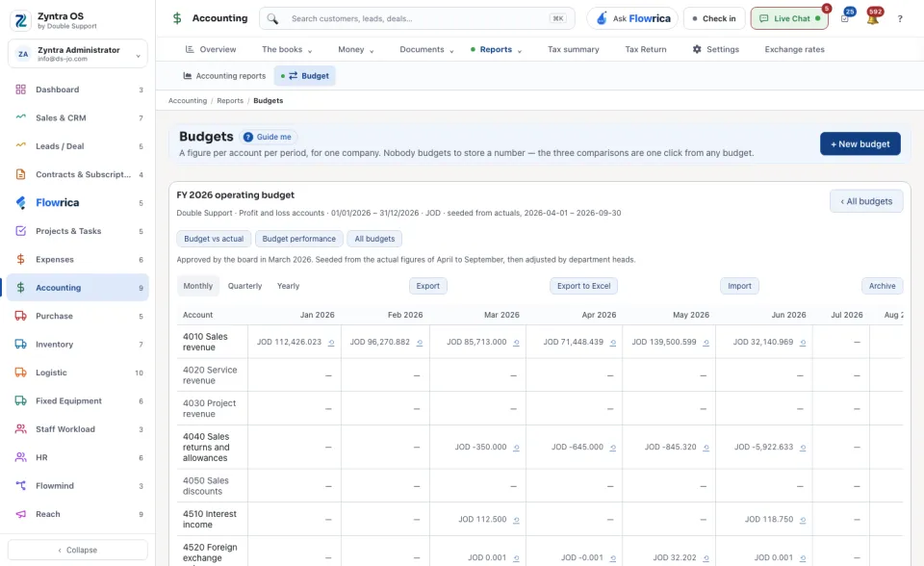Open the notifications bell icon
924x566 pixels.
pos(873,19)
